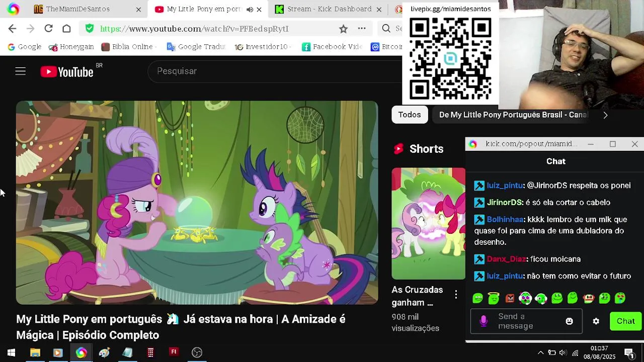Image resolution: width=644 pixels, height=362 pixels.
Task: Open the Adobe Flash taskbar icon
Action: [x=174, y=352]
